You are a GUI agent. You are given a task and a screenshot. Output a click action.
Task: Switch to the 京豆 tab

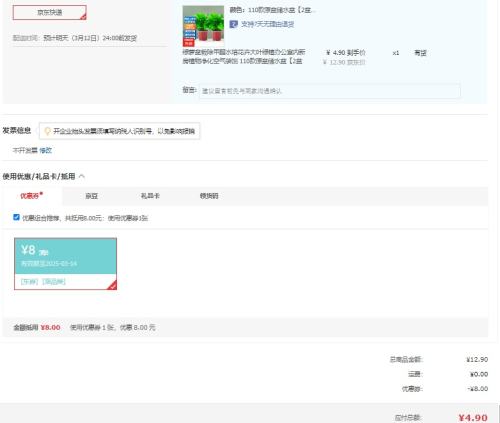tap(91, 196)
